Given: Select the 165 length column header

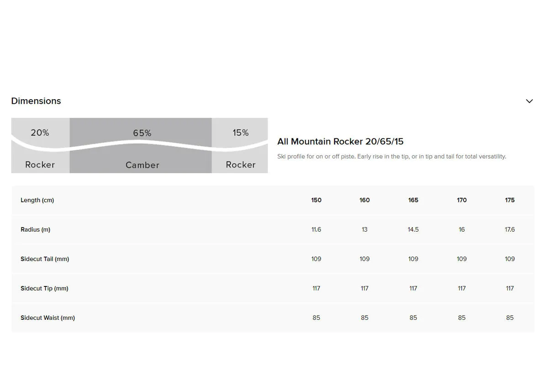Looking at the screenshot, I should [413, 200].
